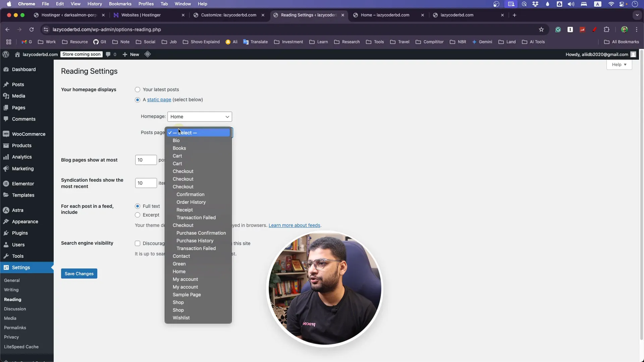Expand the Homepage dropdown selector
The width and height of the screenshot is (644, 362).
coord(200,116)
